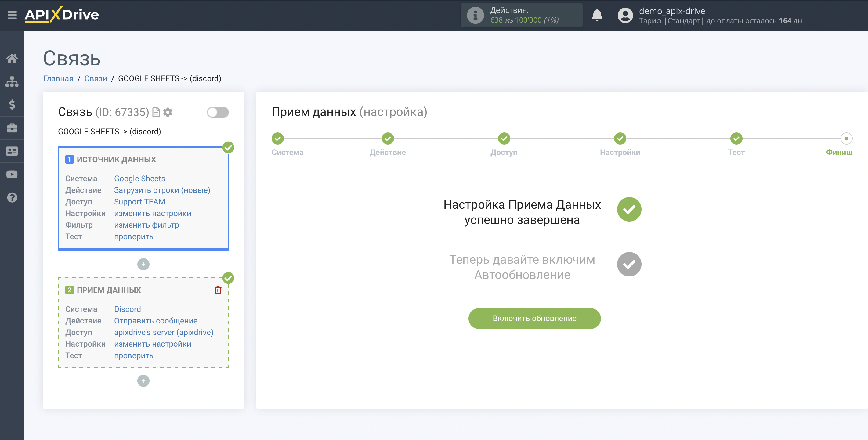Screen dimensions: 868x440
Task: Click изменить настройки in source block
Action: point(153,214)
